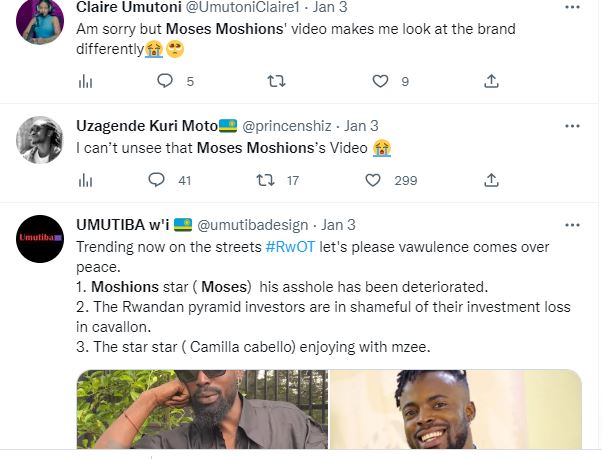Retweet Uzagende Kuri Moto's tweet
The width and height of the screenshot is (602, 459).
click(265, 180)
